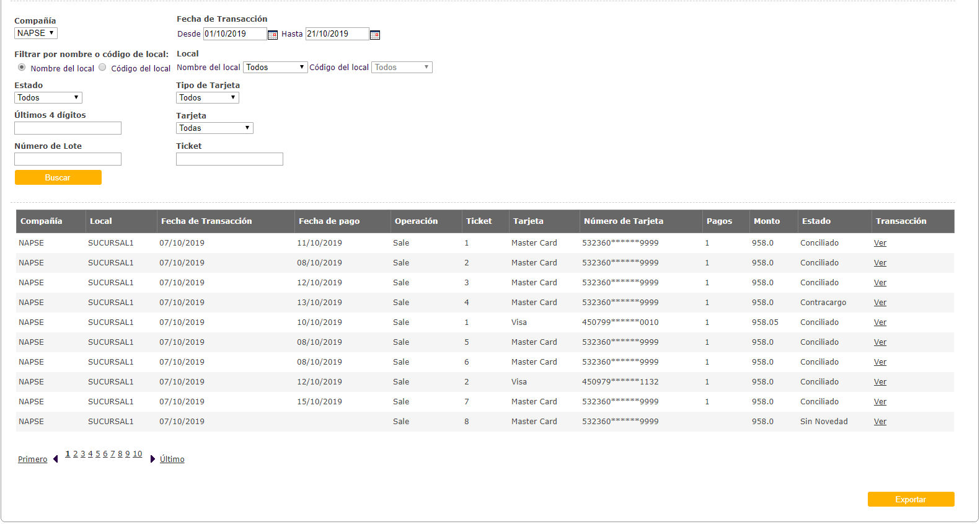Screen dimensions: 980x524
Task: Open page 5 of results
Action: (x=98, y=454)
